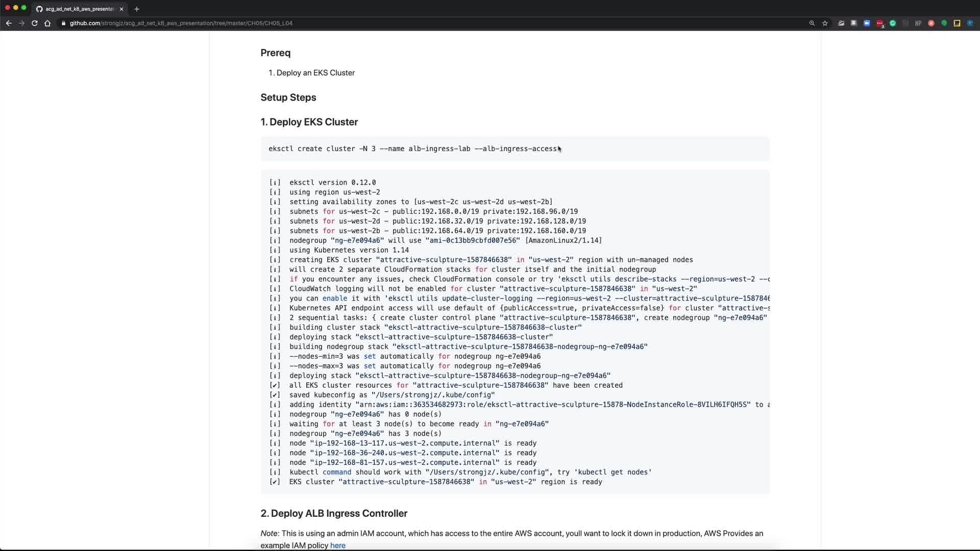This screenshot has height=551, width=980.
Task: Click the 'Setup Steps' heading
Action: (x=288, y=97)
